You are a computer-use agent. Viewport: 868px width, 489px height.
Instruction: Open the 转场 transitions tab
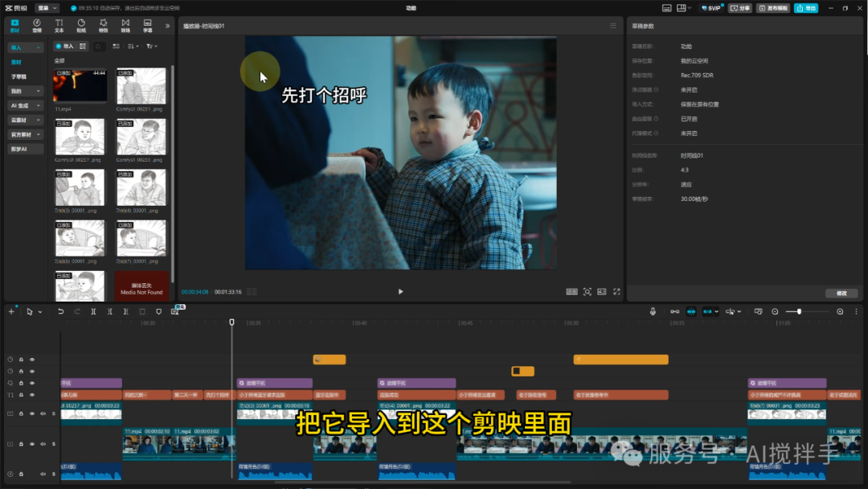tap(125, 26)
